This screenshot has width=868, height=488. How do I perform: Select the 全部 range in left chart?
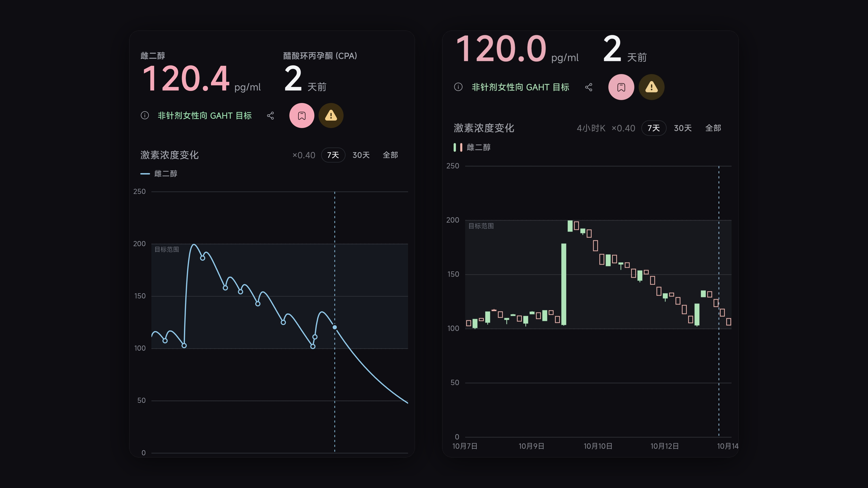point(390,155)
